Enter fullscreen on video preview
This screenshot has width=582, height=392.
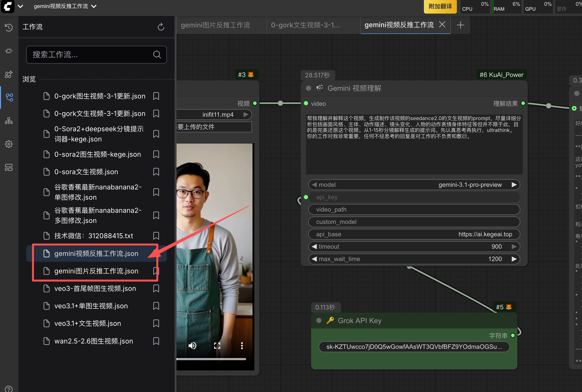click(x=217, y=345)
